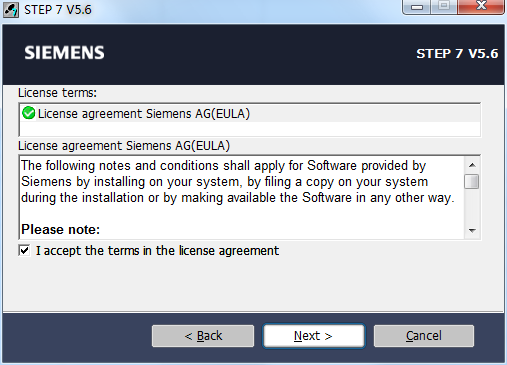Viewport: 507px width, 365px height.
Task: Click inside the license agreement text area
Action: (x=242, y=197)
